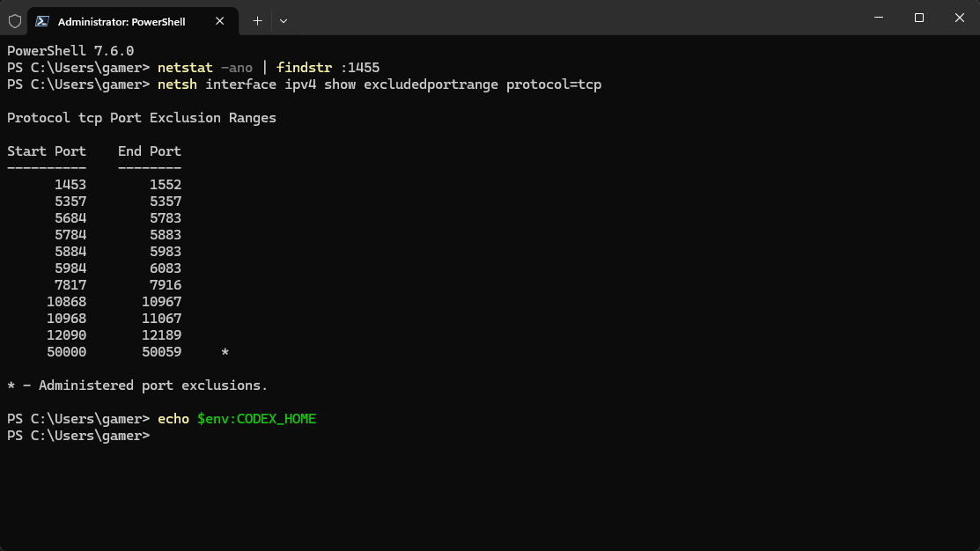This screenshot has width=980, height=551.
Task: Click the PowerShell 7.6.0 version line
Action: 70,50
